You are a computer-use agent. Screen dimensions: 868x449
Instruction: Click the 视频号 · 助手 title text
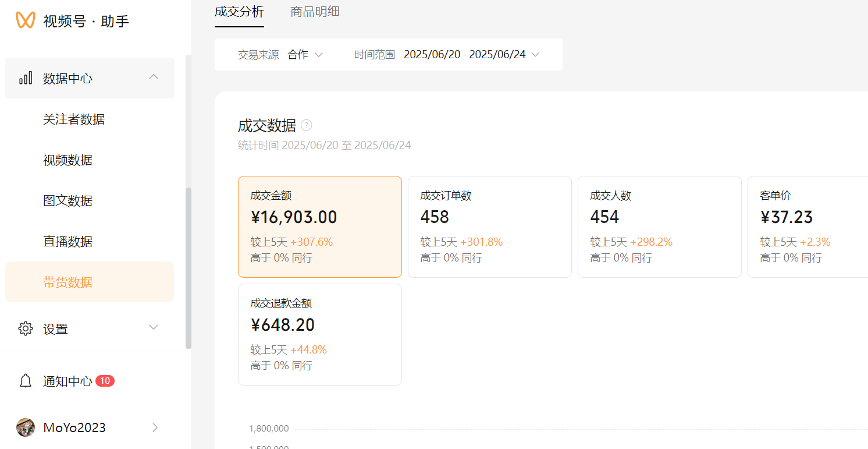(x=86, y=22)
